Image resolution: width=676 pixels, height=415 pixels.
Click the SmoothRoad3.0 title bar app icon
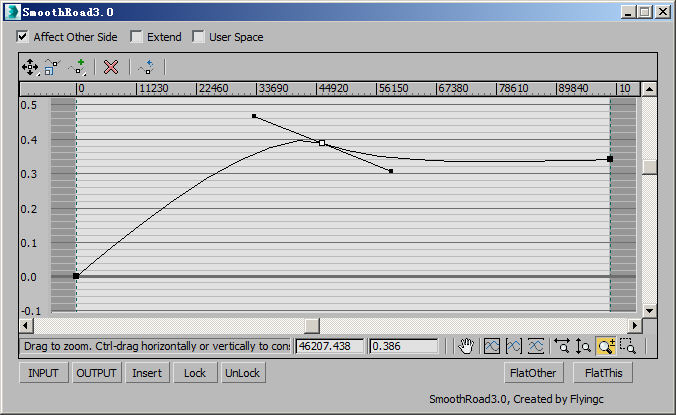13,12
